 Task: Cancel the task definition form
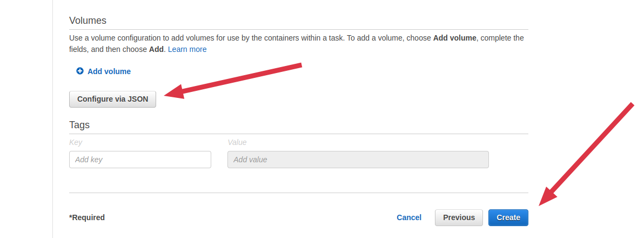pos(408,217)
